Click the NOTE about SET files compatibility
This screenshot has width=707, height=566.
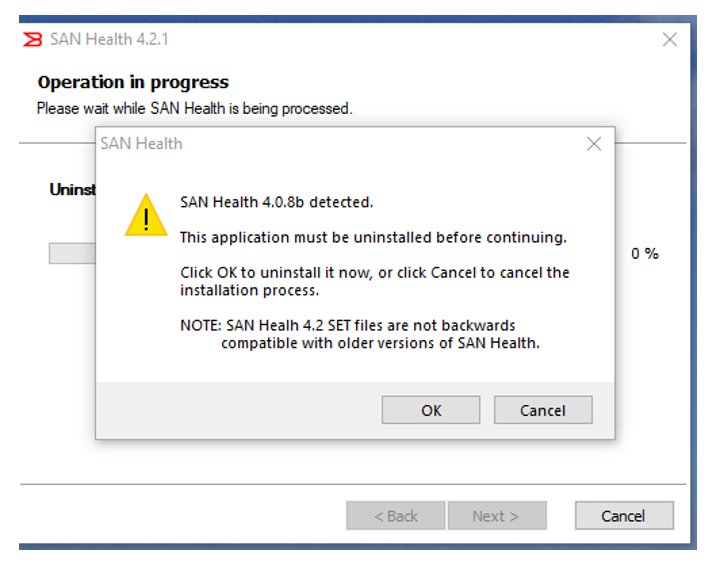click(x=361, y=334)
